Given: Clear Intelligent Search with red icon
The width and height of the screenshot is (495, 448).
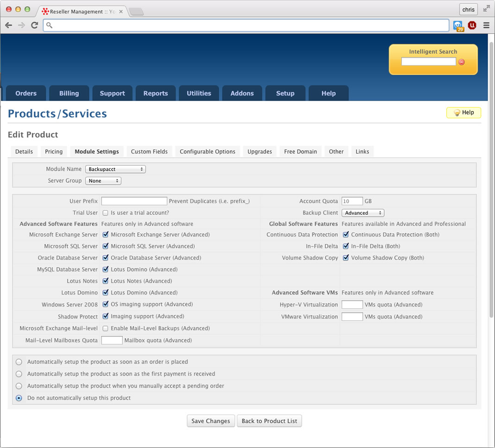Looking at the screenshot, I should [462, 62].
